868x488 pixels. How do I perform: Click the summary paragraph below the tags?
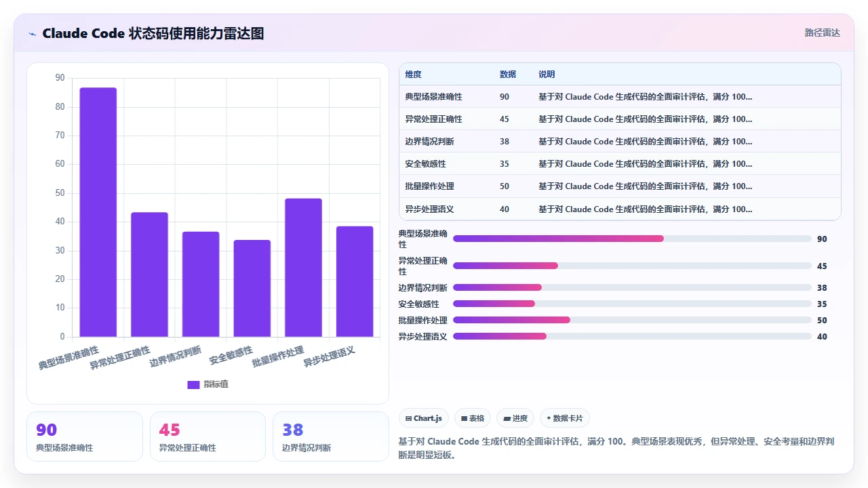pos(616,448)
